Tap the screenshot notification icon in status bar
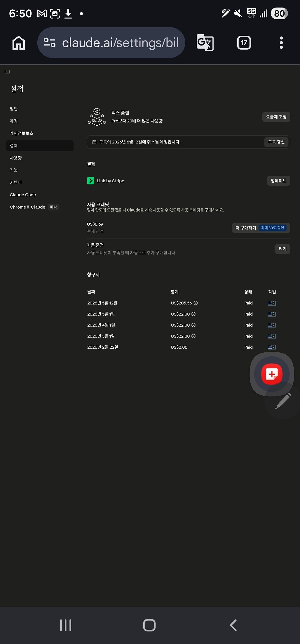This screenshot has width=300, height=644. tap(55, 13)
